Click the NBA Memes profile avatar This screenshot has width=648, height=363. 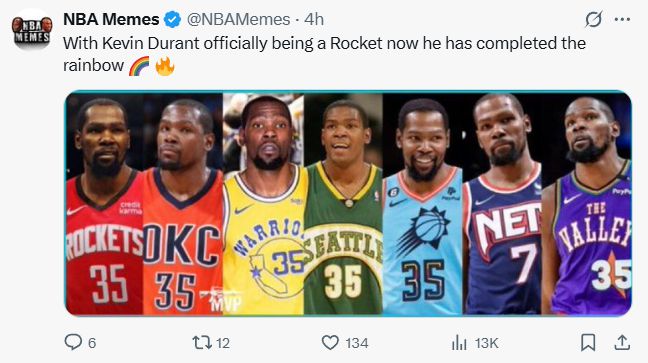pos(32,30)
